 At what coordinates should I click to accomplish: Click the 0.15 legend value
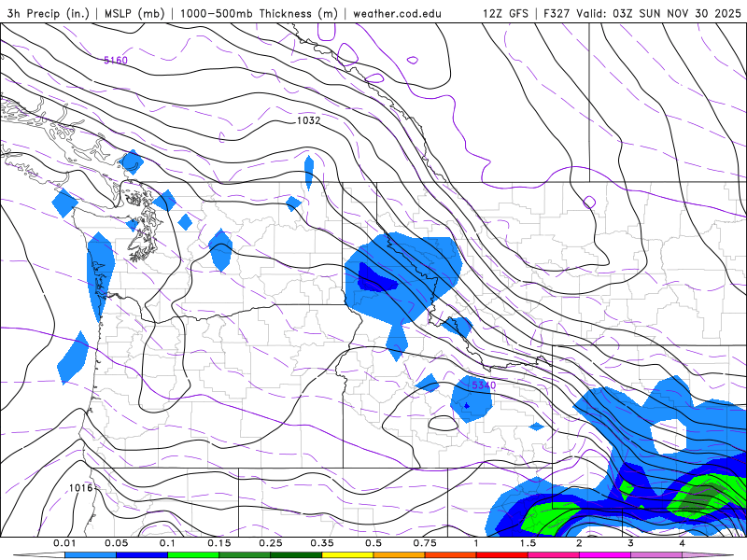pos(219,543)
